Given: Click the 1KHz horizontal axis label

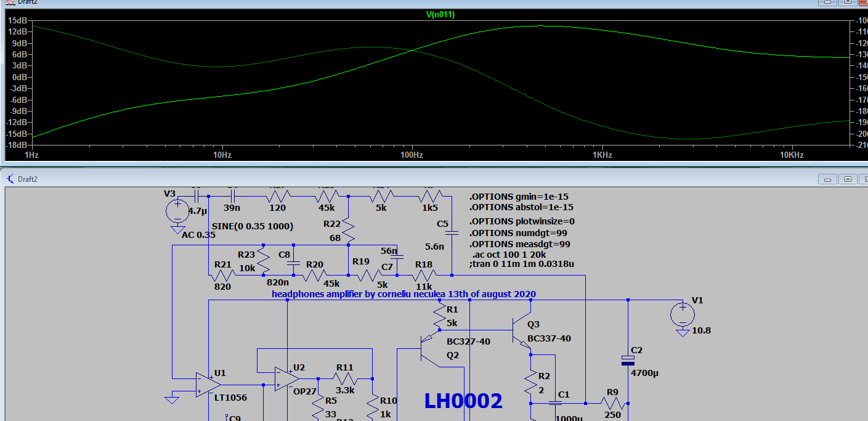Looking at the screenshot, I should pos(602,155).
